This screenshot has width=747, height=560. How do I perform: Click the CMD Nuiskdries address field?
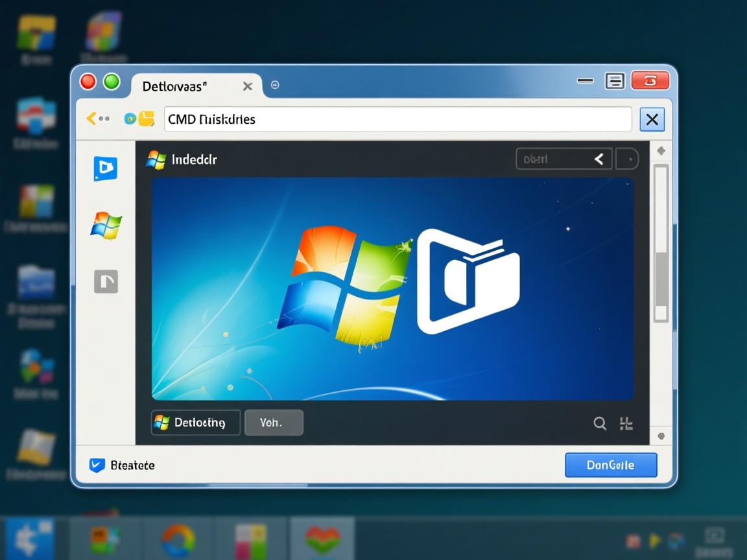pos(397,119)
